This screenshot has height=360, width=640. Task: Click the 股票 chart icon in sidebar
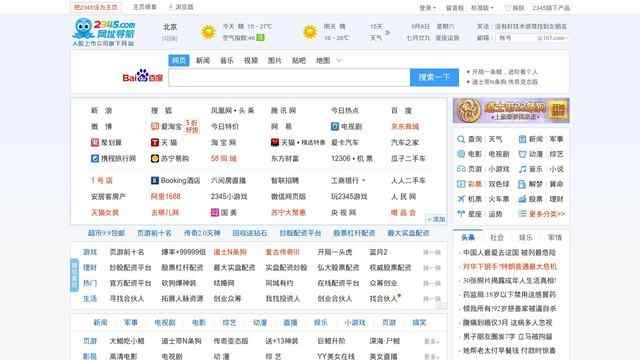522,199
